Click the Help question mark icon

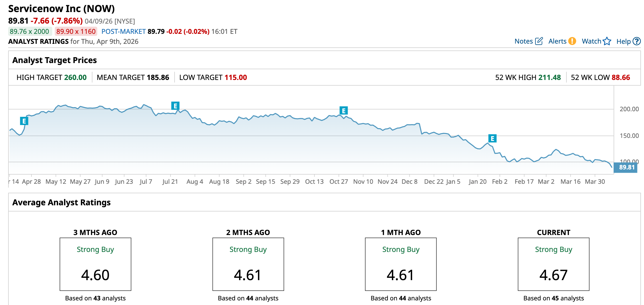point(636,41)
